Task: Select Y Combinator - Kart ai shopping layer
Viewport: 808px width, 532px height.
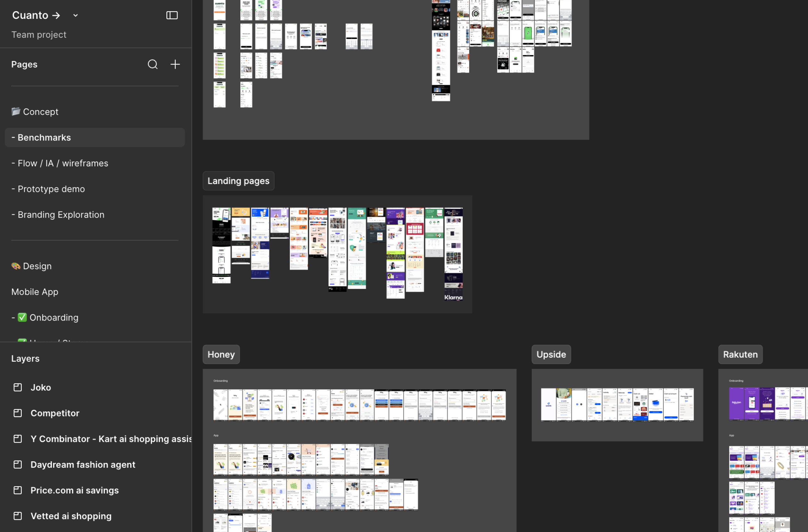Action: (x=111, y=439)
